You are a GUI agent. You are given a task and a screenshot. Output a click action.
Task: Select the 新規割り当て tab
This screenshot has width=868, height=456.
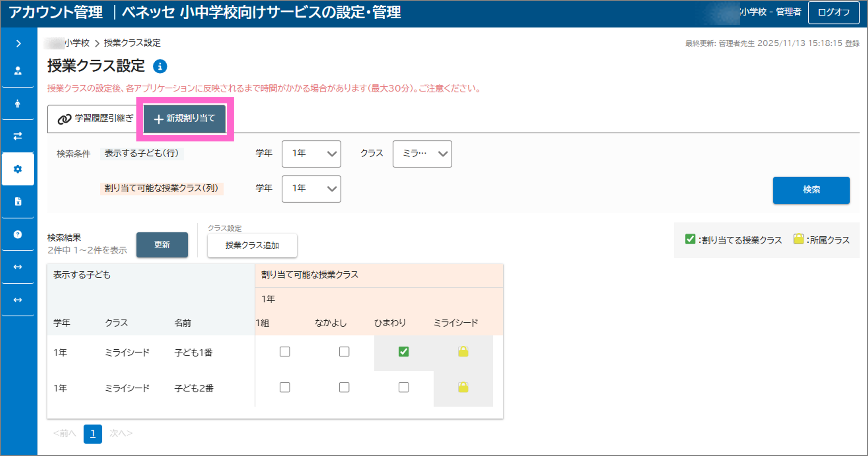tap(185, 119)
